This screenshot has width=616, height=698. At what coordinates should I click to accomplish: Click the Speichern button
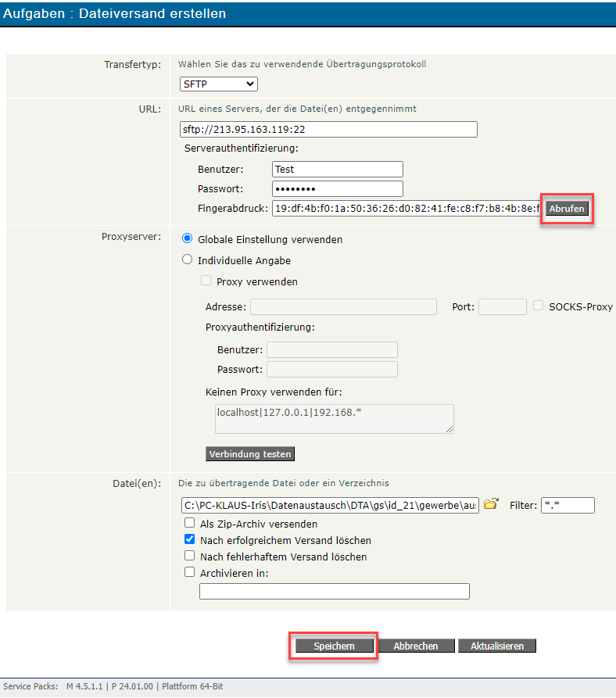pos(334,646)
